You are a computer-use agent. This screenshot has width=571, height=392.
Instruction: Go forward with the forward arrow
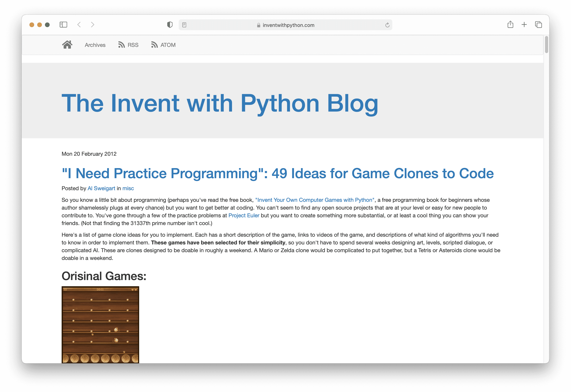[x=92, y=25]
